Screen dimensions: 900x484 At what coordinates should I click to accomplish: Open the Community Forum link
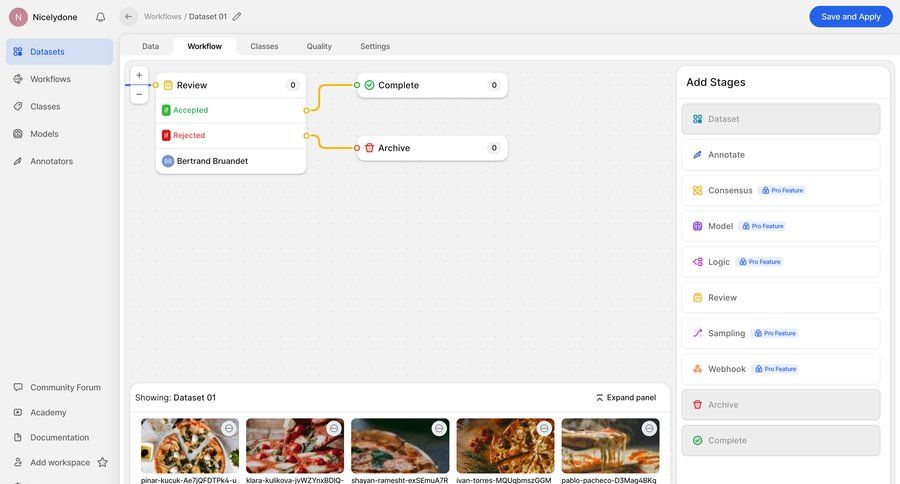pyautogui.click(x=65, y=387)
